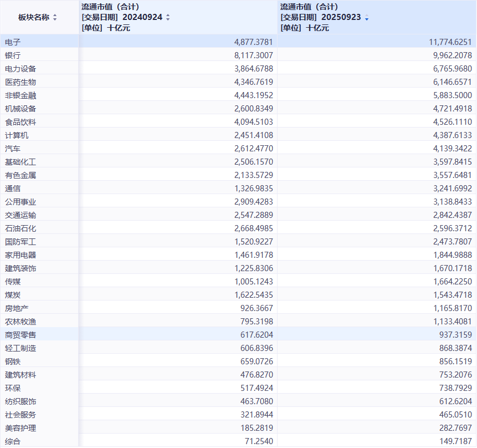The image size is (477, 448).
Task: Click the 电力设备 sector name
Action: tap(20, 69)
